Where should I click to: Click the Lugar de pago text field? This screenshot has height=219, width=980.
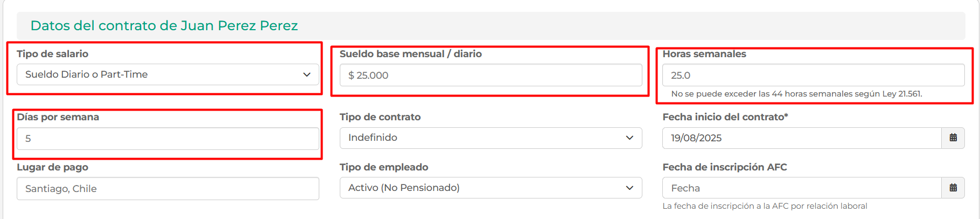click(x=167, y=189)
